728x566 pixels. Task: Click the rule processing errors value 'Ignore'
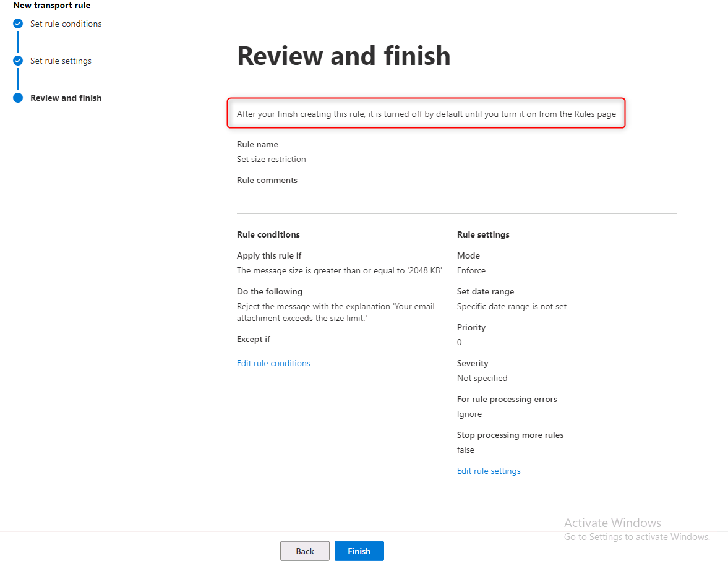pos(469,414)
